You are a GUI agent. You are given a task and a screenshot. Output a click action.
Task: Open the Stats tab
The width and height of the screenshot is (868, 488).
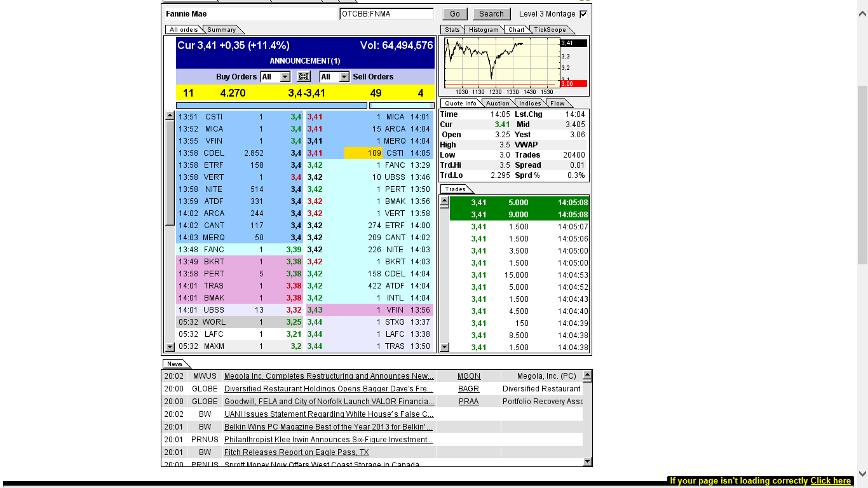[452, 30]
